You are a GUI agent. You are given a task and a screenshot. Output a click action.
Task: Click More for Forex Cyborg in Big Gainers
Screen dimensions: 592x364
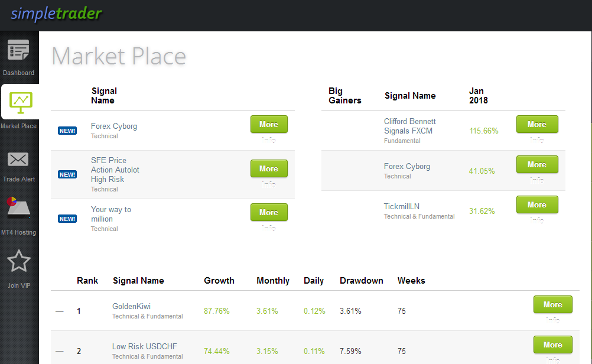tap(537, 164)
